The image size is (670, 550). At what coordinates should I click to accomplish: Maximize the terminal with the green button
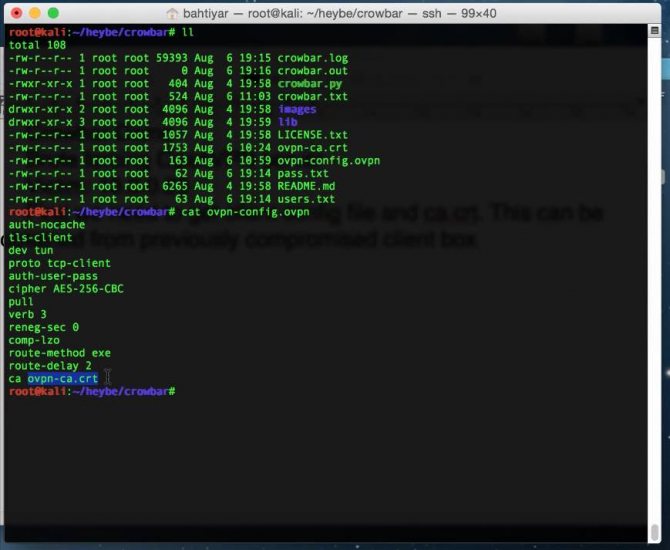coord(52,13)
